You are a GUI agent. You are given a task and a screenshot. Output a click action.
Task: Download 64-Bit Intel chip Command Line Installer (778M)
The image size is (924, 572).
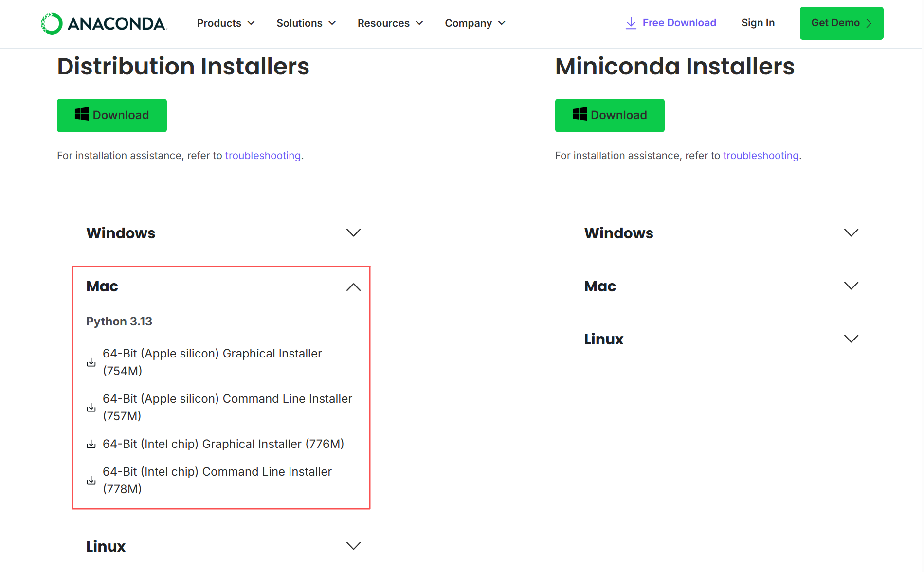click(217, 481)
